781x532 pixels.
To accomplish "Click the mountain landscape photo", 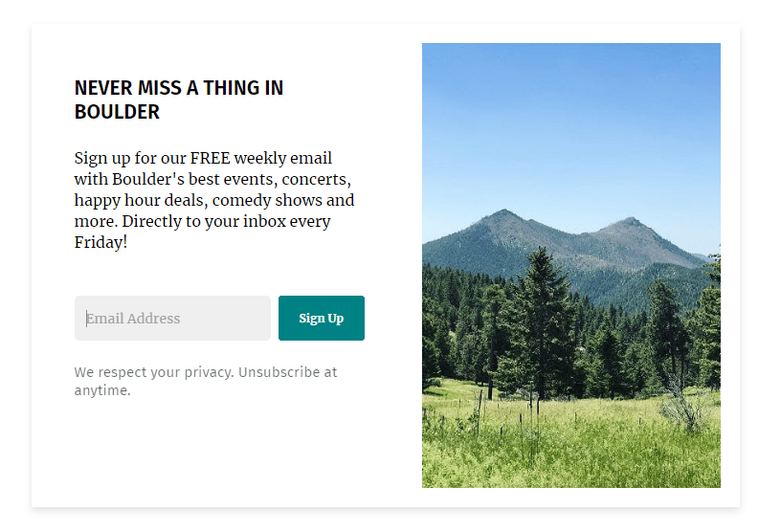I will (570, 265).
